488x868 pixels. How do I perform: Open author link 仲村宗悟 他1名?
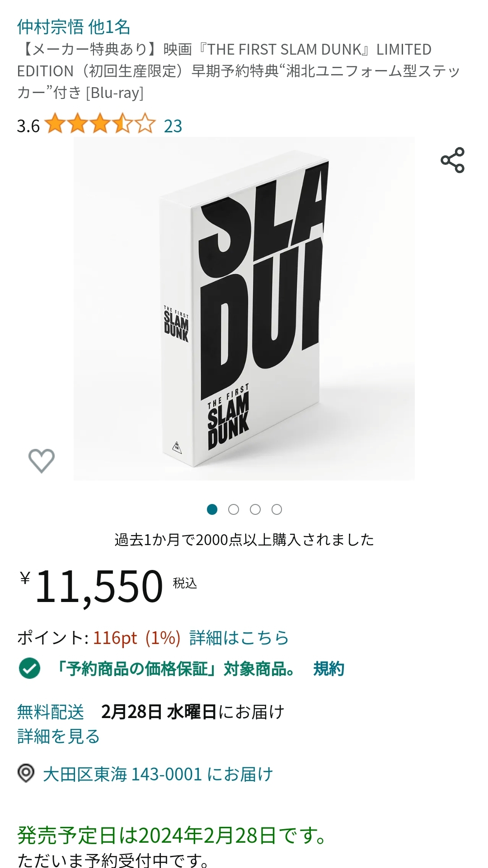(x=74, y=27)
